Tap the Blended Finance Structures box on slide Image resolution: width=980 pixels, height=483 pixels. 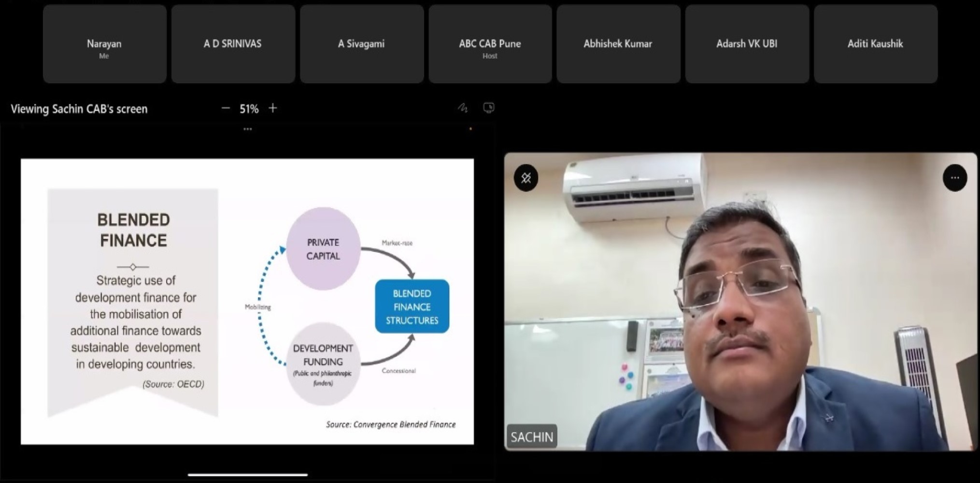click(x=412, y=307)
